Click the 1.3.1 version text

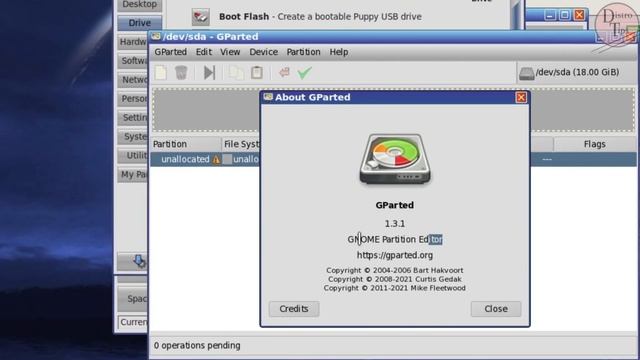pyautogui.click(x=395, y=223)
